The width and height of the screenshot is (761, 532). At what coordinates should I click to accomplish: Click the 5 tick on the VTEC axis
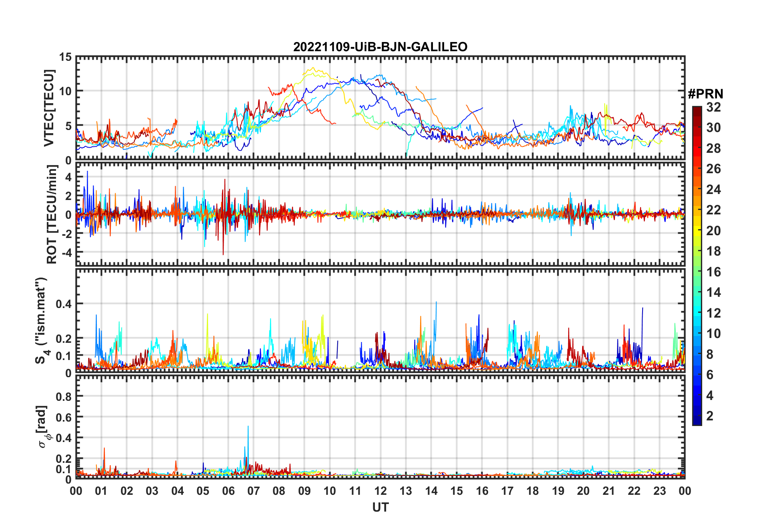(x=69, y=126)
